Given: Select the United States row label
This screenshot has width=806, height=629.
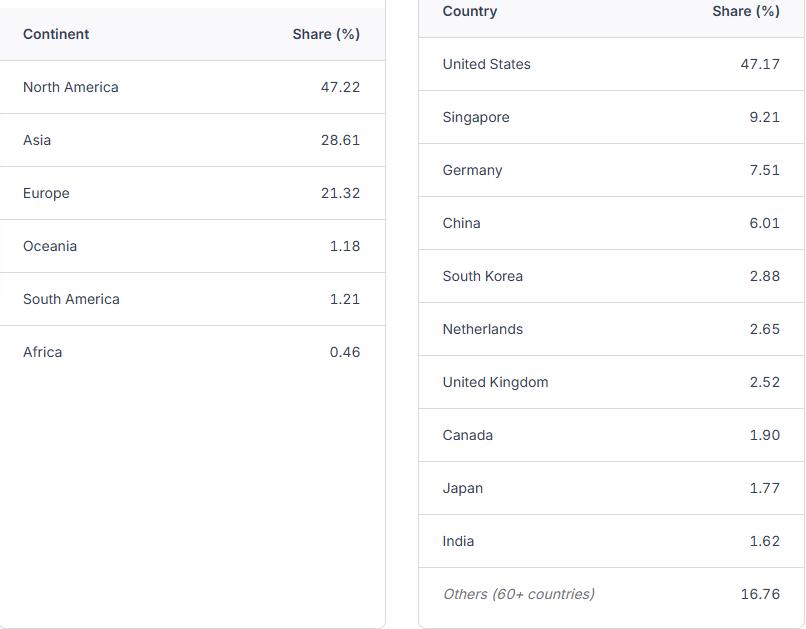Looking at the screenshot, I should (486, 64).
